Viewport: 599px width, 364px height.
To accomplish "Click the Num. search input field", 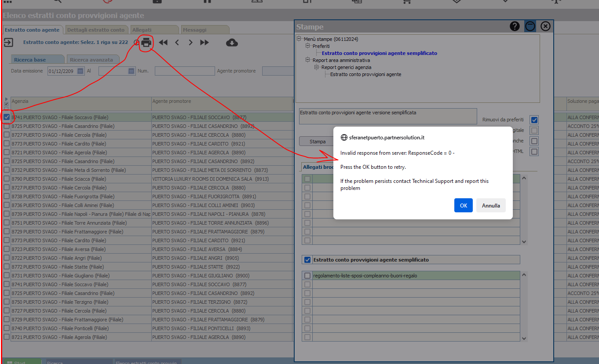I will click(184, 71).
